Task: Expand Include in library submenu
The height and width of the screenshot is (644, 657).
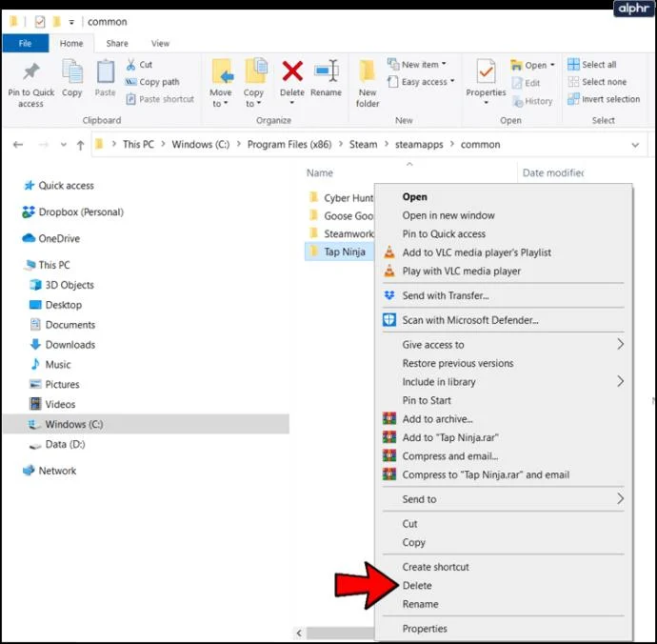Action: [x=621, y=381]
